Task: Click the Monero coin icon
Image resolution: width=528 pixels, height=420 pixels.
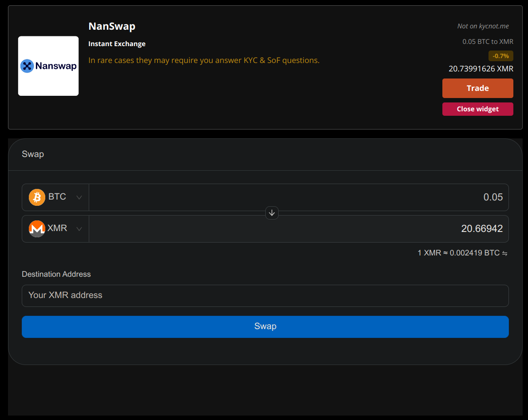Action: [37, 229]
